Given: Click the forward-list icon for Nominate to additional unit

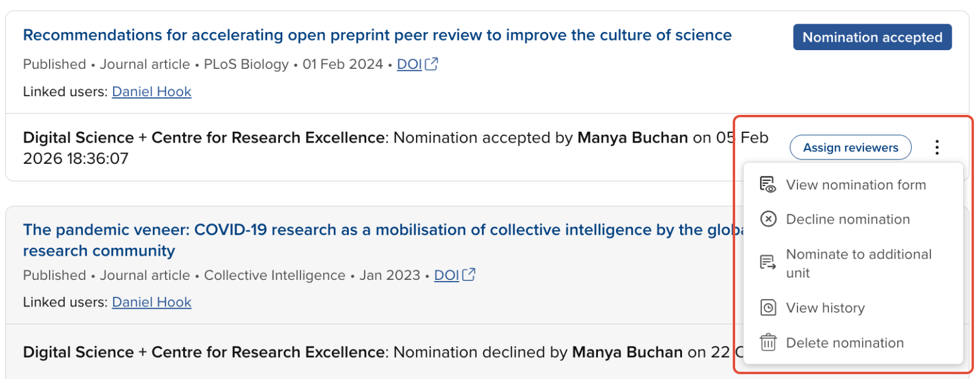Looking at the screenshot, I should 768,263.
